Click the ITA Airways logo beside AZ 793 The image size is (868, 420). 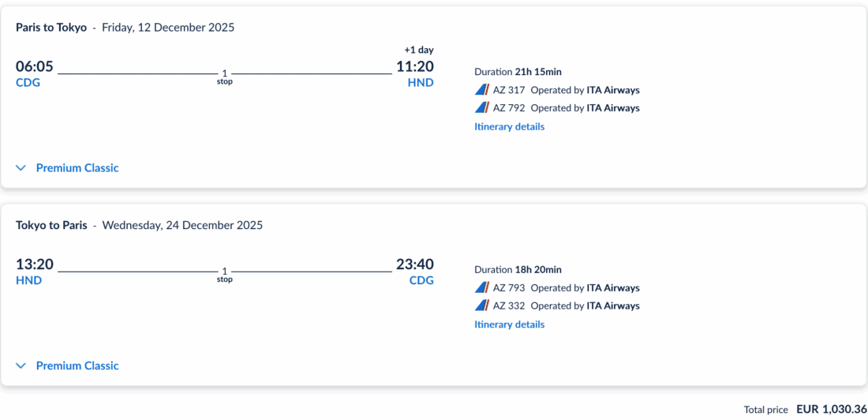click(x=482, y=288)
